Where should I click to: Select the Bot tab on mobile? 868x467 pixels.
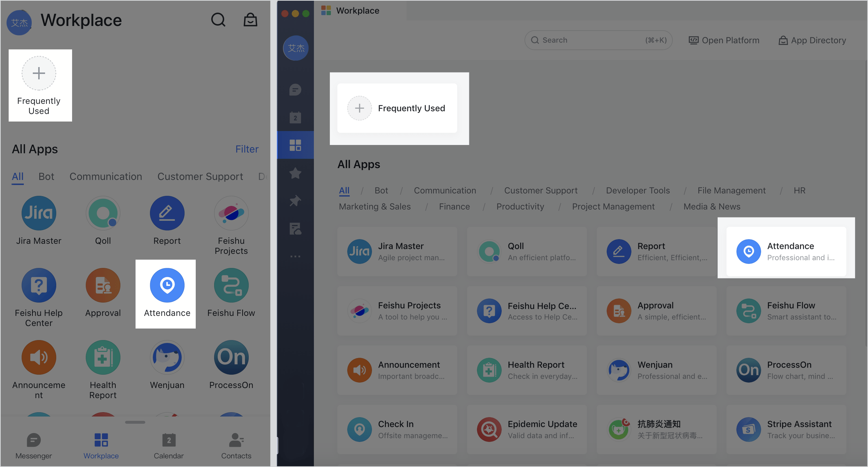[x=46, y=176]
